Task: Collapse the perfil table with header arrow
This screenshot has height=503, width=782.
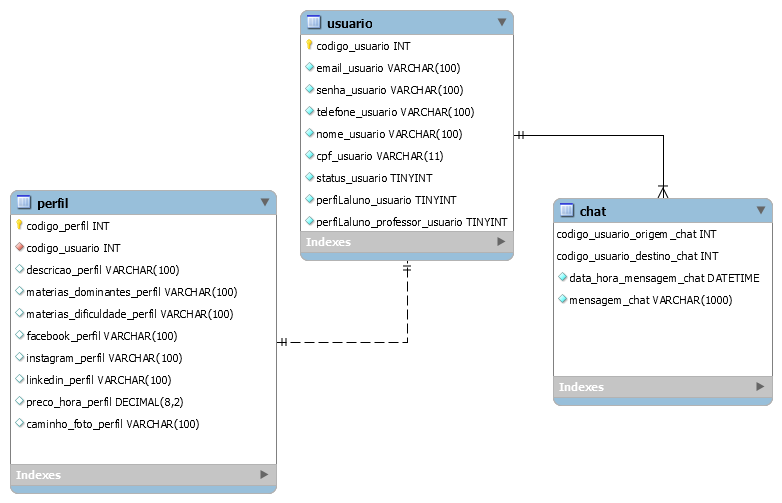Action: [265, 202]
